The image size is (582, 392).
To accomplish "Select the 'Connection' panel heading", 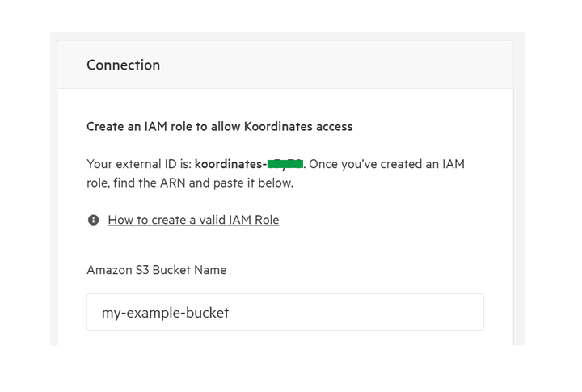I will (x=123, y=65).
